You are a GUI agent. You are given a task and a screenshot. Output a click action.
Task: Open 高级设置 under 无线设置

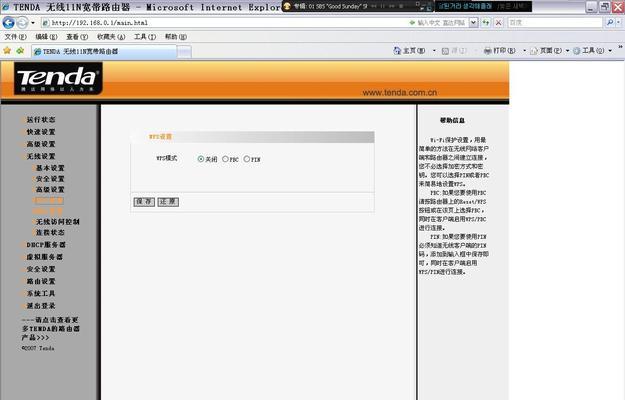[x=50, y=189]
